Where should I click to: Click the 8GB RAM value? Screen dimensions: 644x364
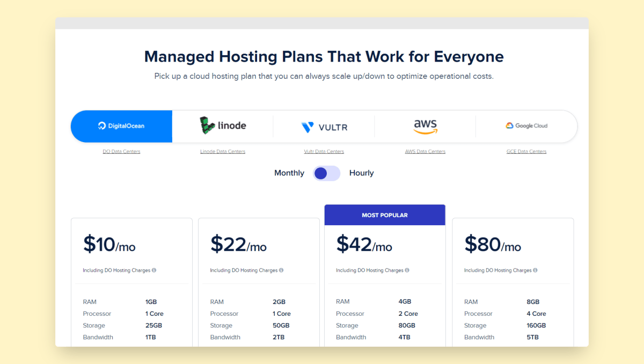pyautogui.click(x=533, y=302)
